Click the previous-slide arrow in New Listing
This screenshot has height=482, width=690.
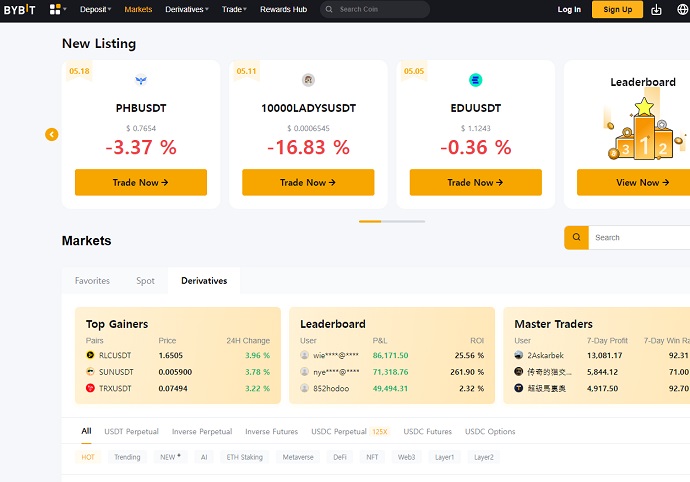click(x=51, y=134)
